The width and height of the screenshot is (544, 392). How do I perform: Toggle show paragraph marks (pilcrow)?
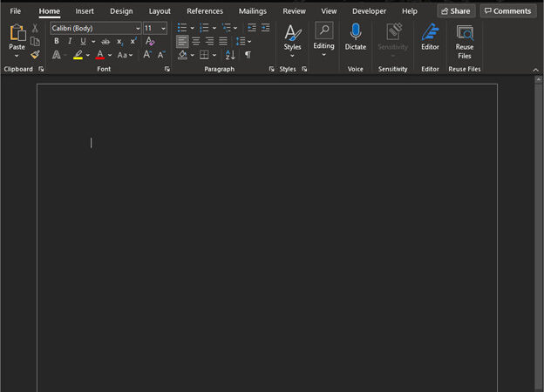[x=248, y=54]
